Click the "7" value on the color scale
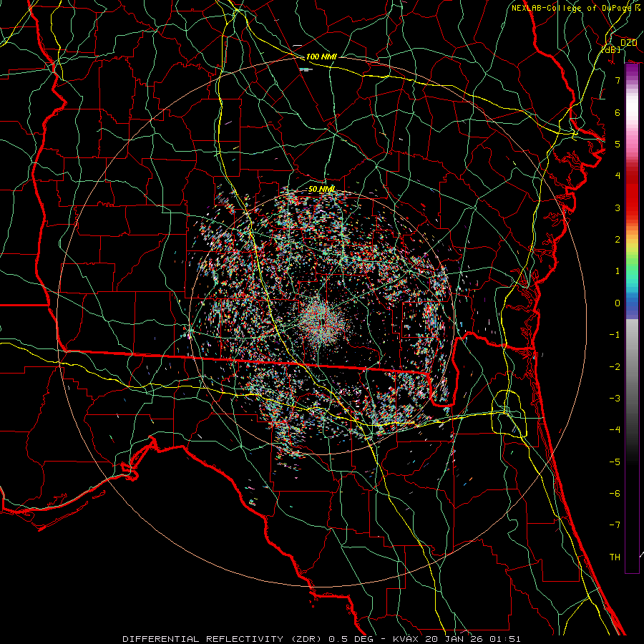Screen dimensions: 644x644 tap(618, 80)
